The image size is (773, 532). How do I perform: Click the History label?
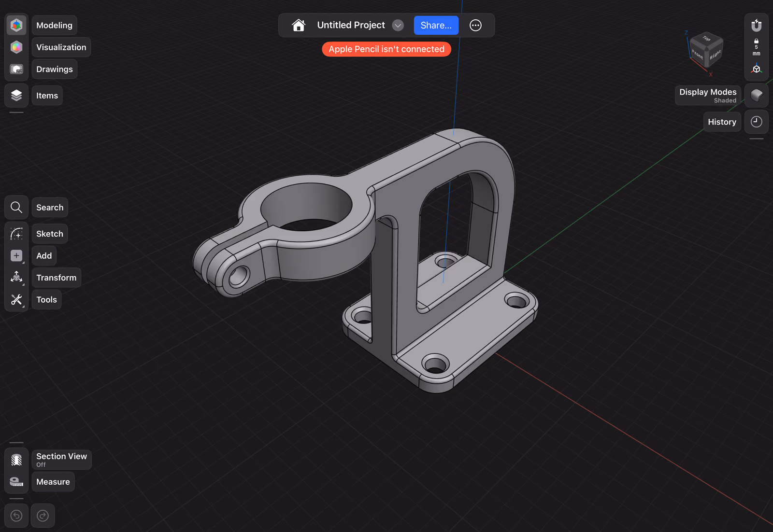click(722, 122)
